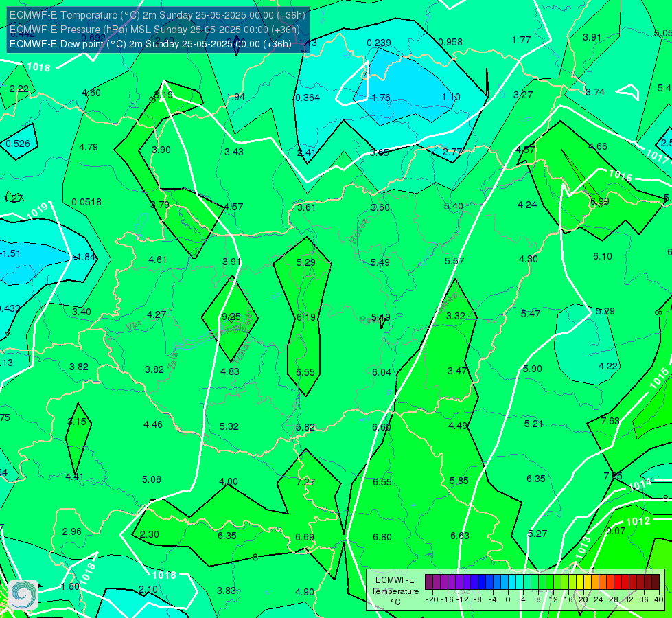Select the ECMWF-E Temperature 2m layer label

pos(157,15)
